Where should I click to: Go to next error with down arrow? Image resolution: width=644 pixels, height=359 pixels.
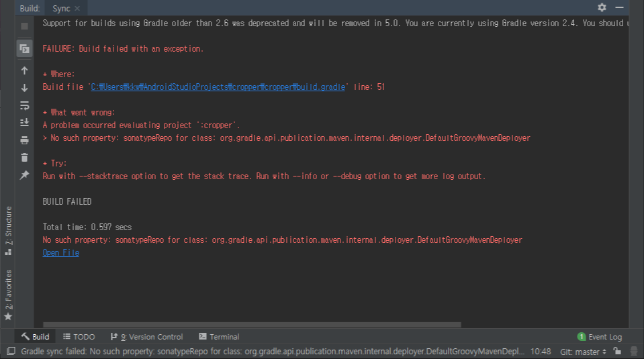coord(24,88)
